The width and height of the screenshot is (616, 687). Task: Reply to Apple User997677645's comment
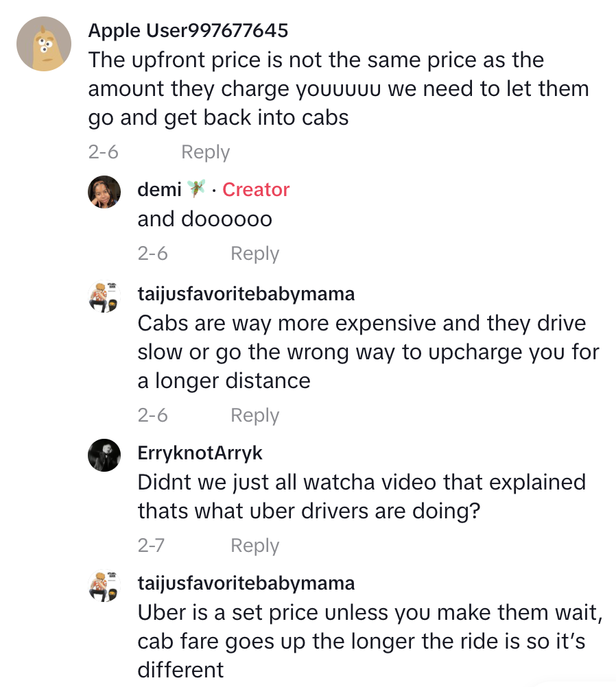(205, 152)
